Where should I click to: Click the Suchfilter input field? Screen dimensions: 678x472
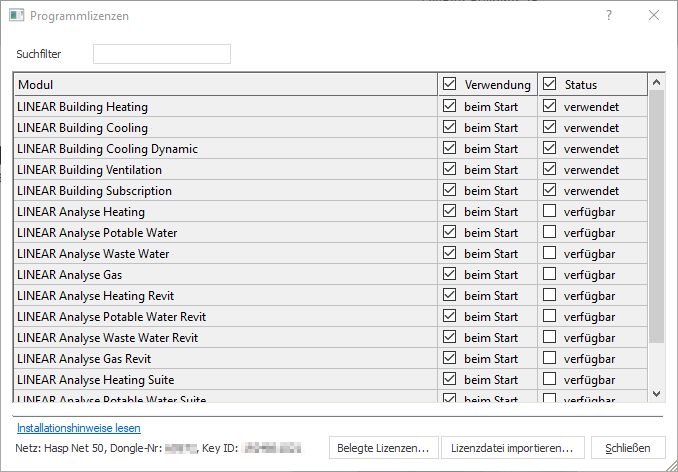click(x=162, y=54)
